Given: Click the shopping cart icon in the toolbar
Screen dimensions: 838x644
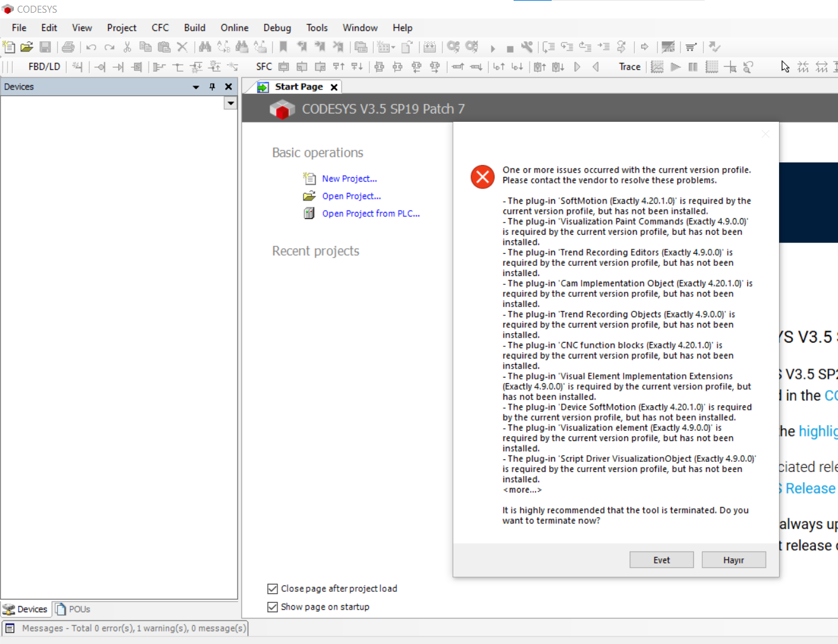Looking at the screenshot, I should 691,47.
